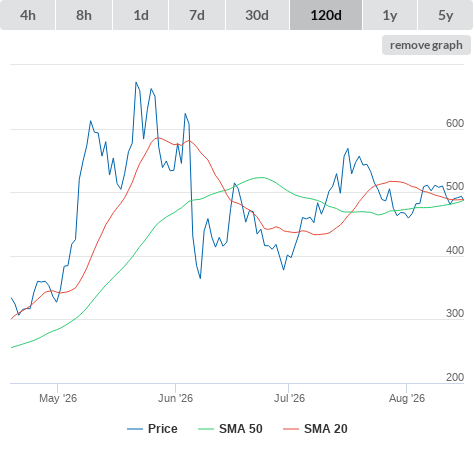Viewport: 474px width, 455px height.
Task: Click the 600 y-axis value label
Action: coord(455,123)
